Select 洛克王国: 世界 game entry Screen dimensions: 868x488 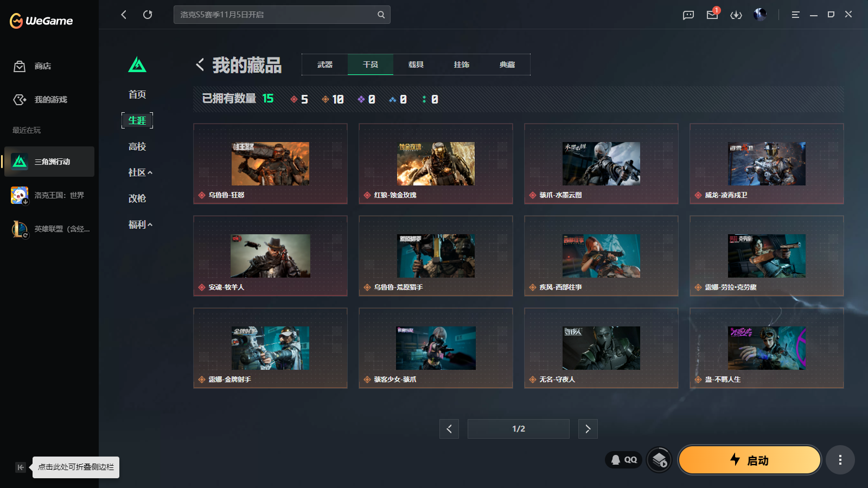49,195
